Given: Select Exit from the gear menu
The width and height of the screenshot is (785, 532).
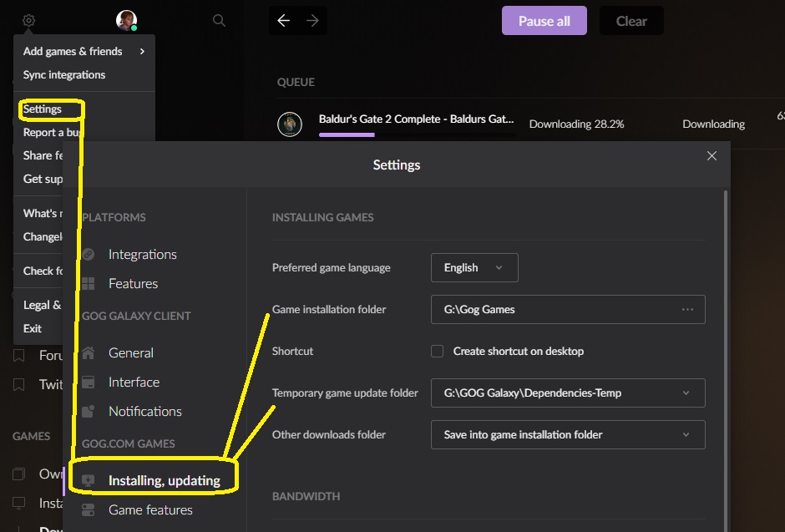Looking at the screenshot, I should click(33, 328).
